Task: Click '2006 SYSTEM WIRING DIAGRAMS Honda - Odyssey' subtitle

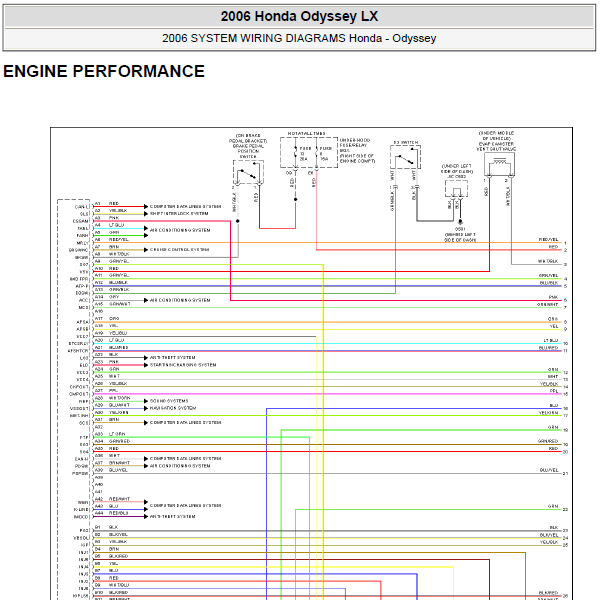Action: [299, 38]
